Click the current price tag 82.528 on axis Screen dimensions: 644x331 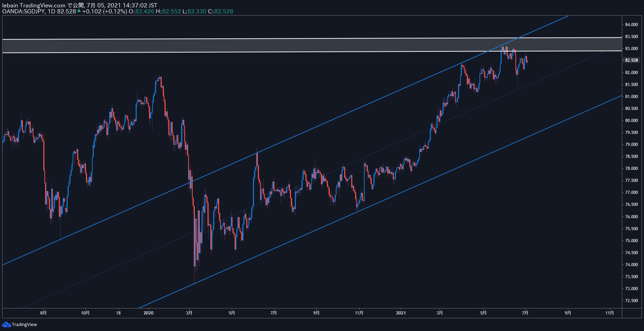[632, 60]
